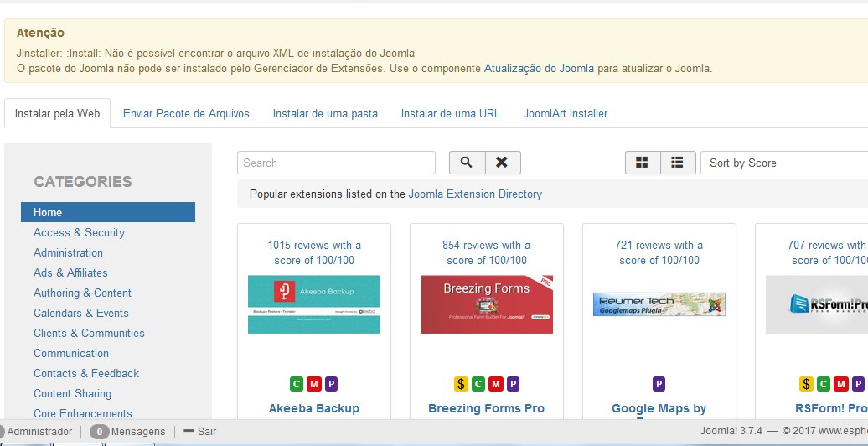Screen dimensions: 868x446
Task: Click the 707 reviews score text
Action: pyautogui.click(x=828, y=252)
